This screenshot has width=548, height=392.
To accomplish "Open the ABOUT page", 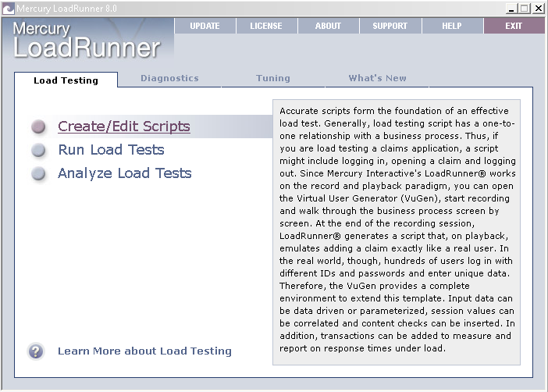I will pos(328,26).
